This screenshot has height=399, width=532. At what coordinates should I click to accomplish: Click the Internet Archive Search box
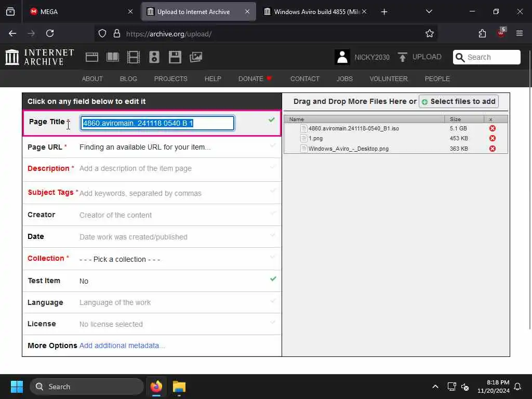click(x=486, y=57)
